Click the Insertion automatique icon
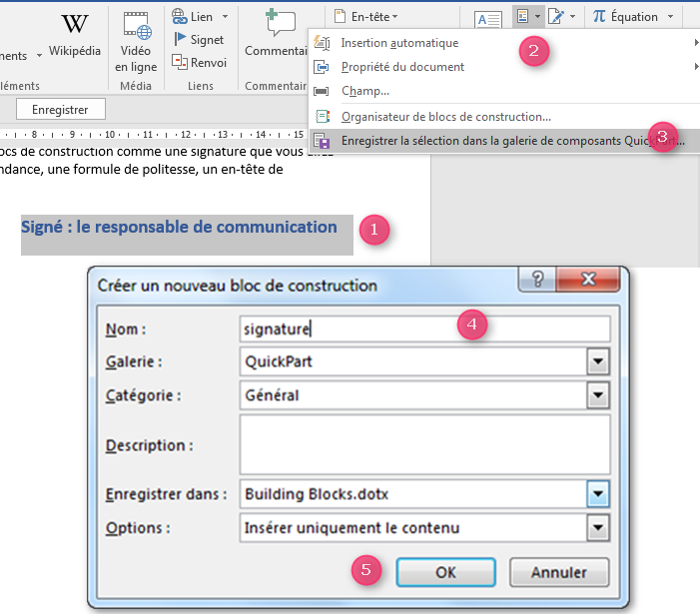Viewport: 700px width, 614px height. point(322,43)
